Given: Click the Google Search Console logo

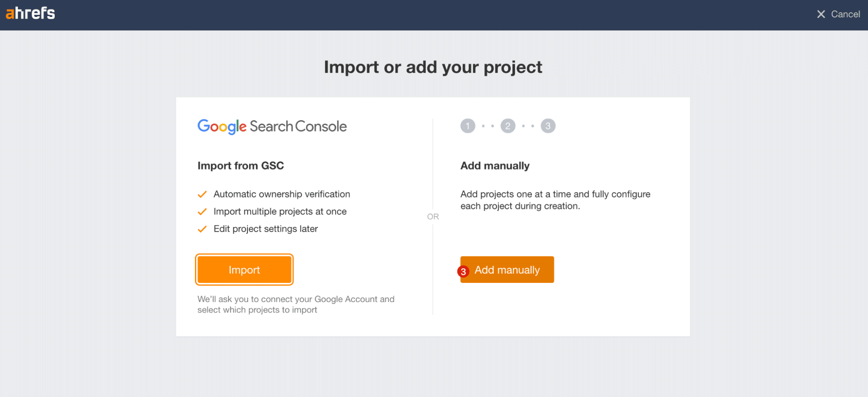Looking at the screenshot, I should coord(272,126).
